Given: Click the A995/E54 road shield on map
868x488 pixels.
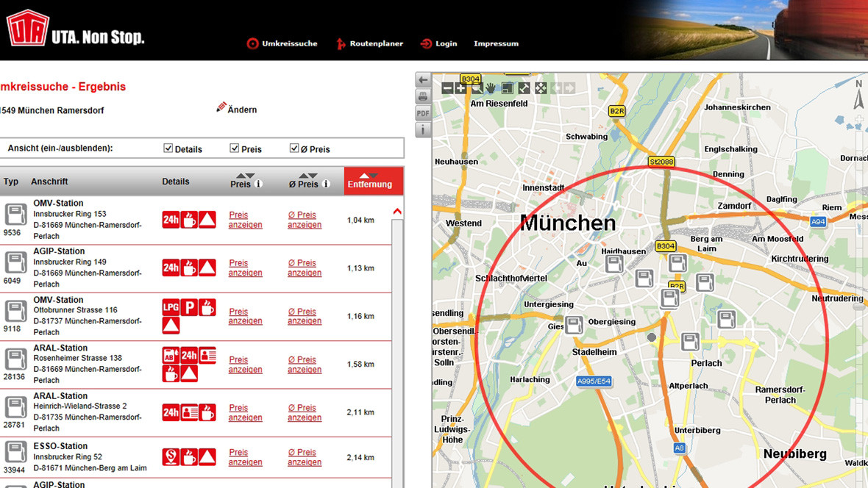Looking at the screenshot, I should (x=594, y=381).
